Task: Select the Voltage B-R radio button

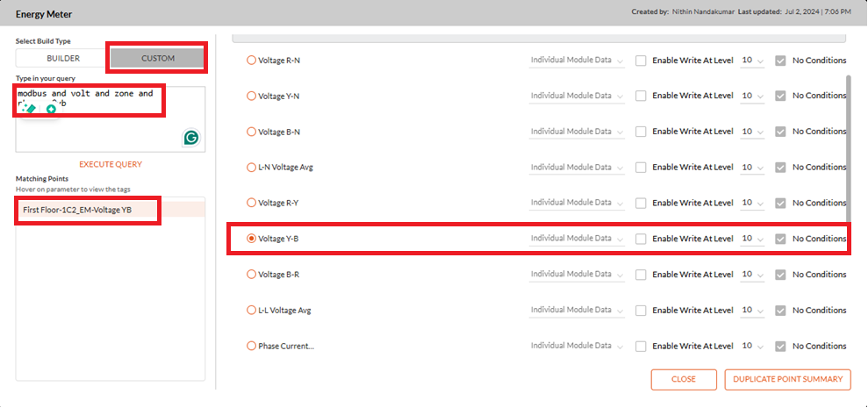Action: (251, 275)
